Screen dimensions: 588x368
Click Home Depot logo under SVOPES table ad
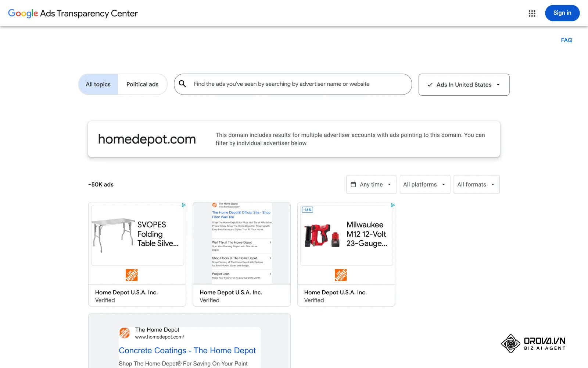pyautogui.click(x=132, y=275)
